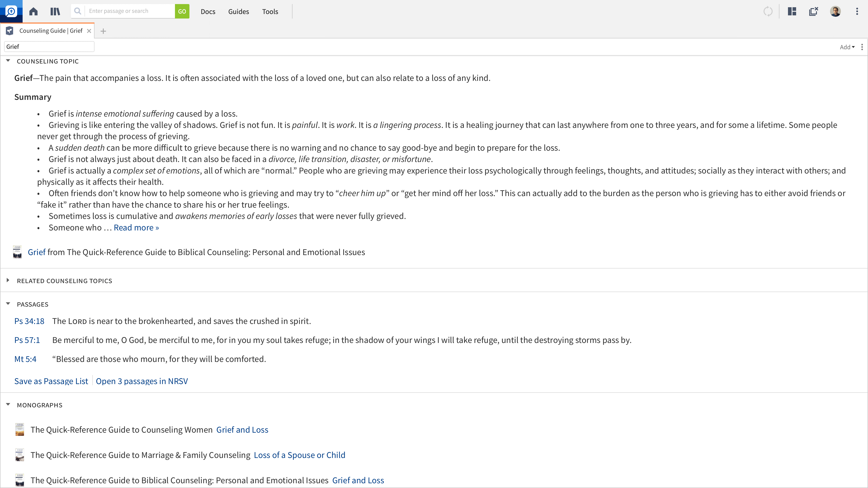Open the Docs menu
868x488 pixels.
tap(208, 12)
